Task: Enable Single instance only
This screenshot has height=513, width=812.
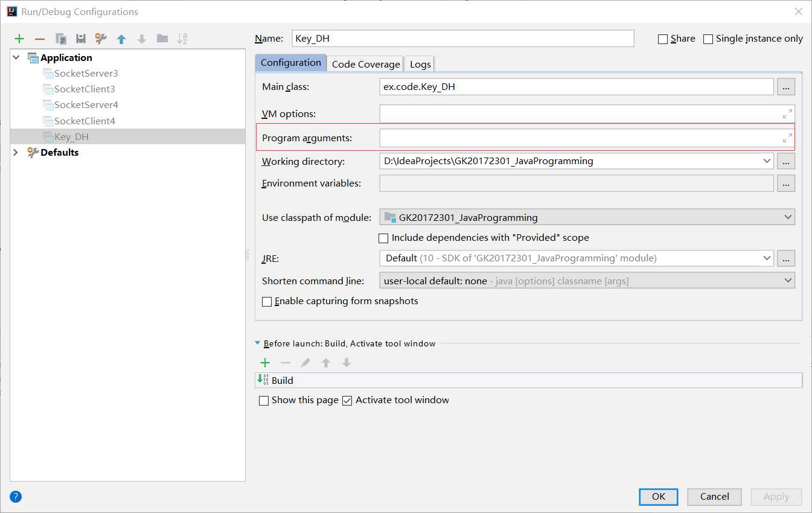Action: coord(708,39)
